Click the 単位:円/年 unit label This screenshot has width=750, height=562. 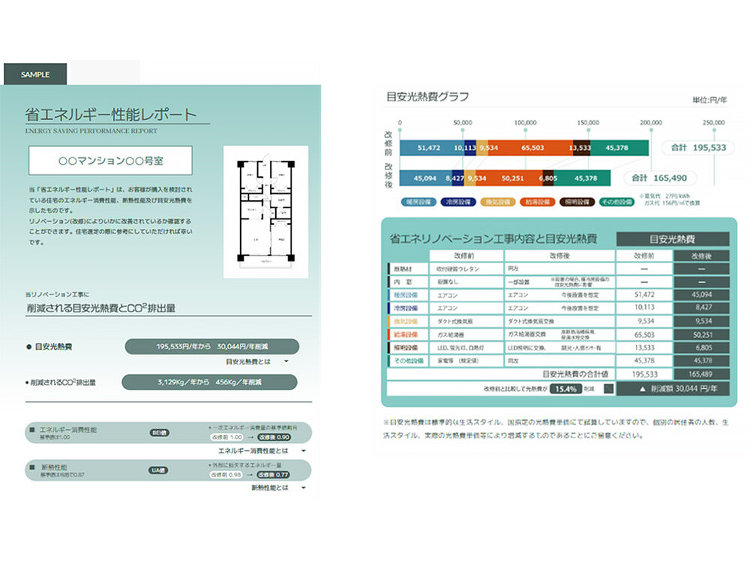tap(709, 100)
